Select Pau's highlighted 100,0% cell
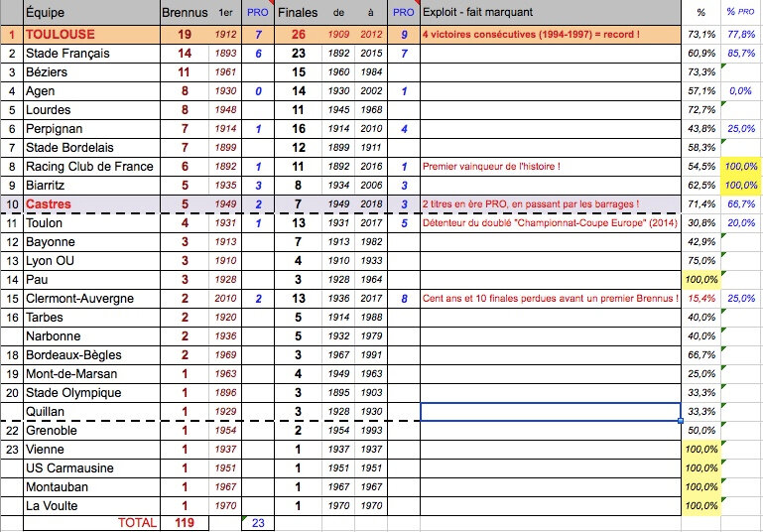 [701, 280]
